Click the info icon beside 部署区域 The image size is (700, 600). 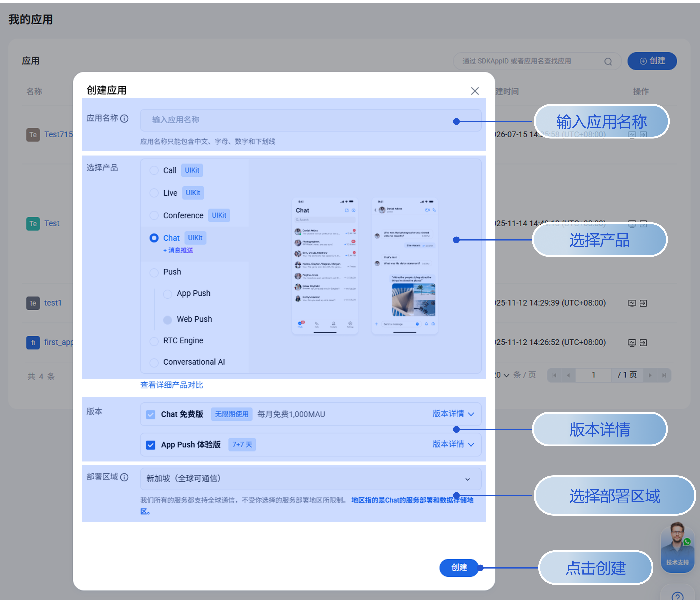[x=124, y=477]
